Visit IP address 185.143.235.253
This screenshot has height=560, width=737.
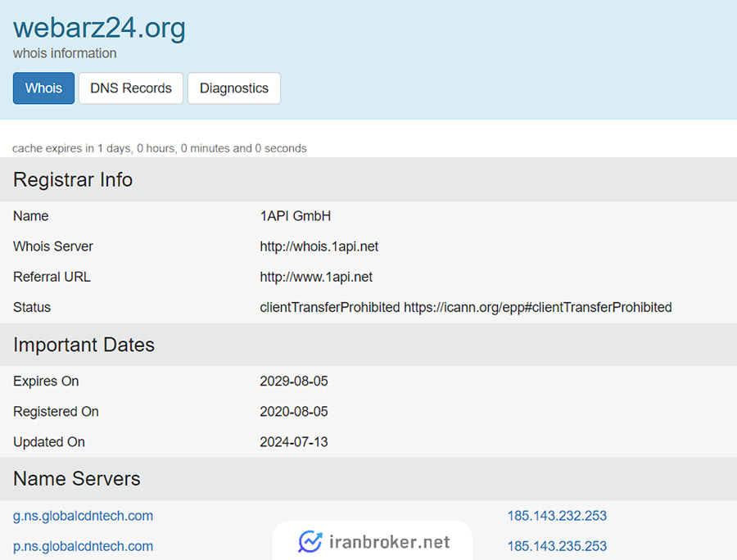557,546
